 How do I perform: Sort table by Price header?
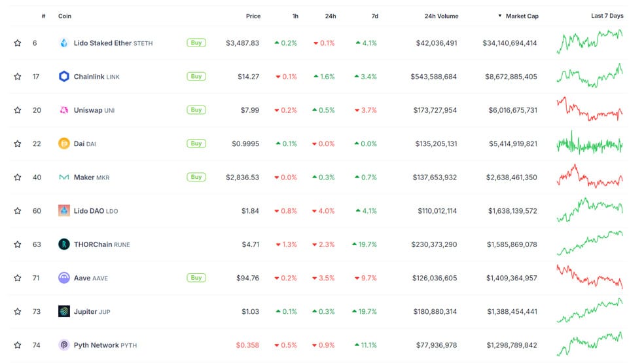click(253, 16)
